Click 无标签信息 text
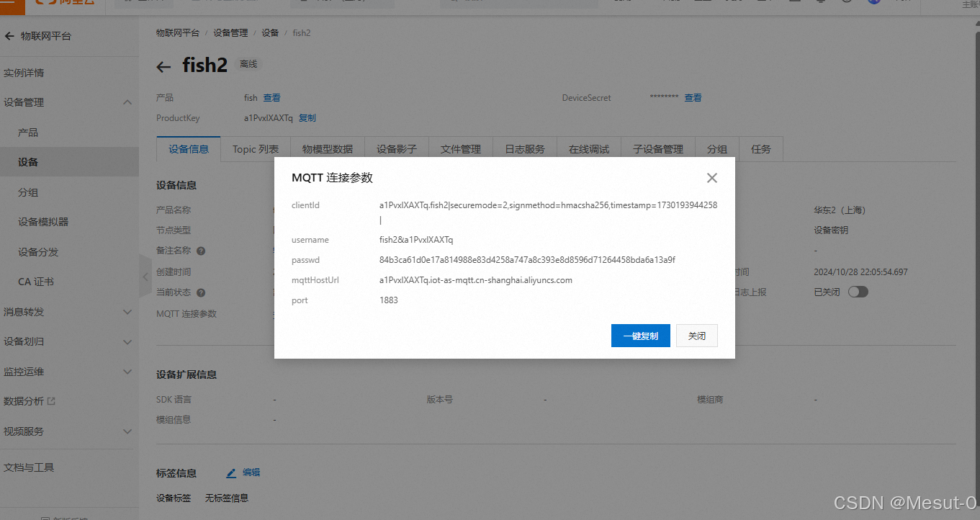980x520 pixels. click(227, 498)
